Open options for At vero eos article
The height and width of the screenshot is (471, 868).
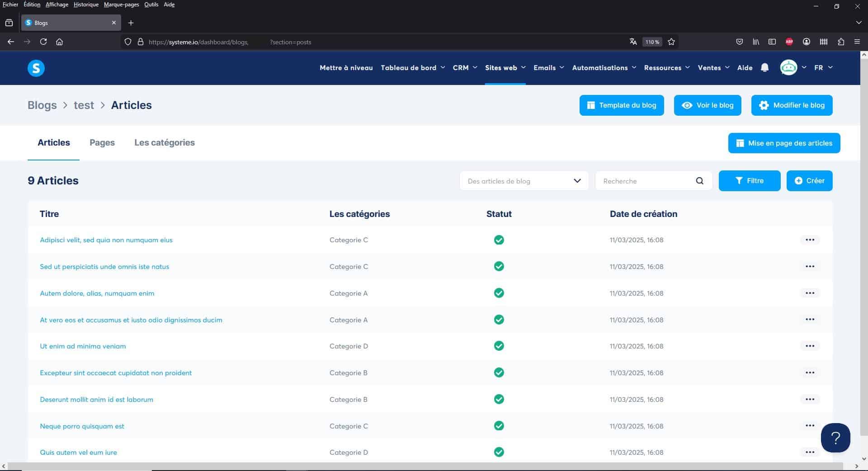pyautogui.click(x=810, y=320)
